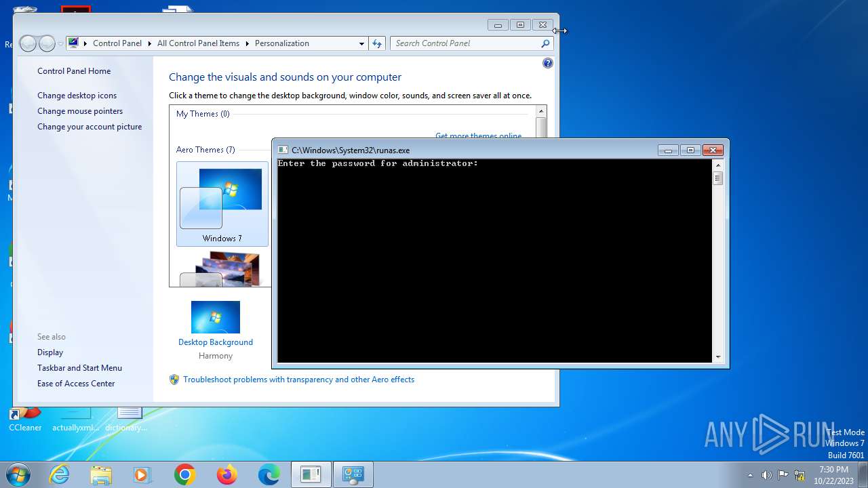This screenshot has width=868, height=488.
Task: Launch Google Chrome from taskbar
Action: [x=184, y=475]
